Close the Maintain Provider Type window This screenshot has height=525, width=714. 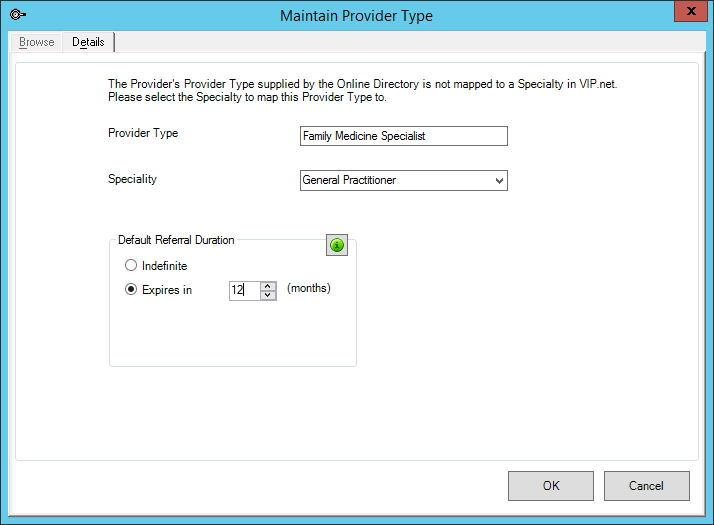pyautogui.click(x=691, y=11)
